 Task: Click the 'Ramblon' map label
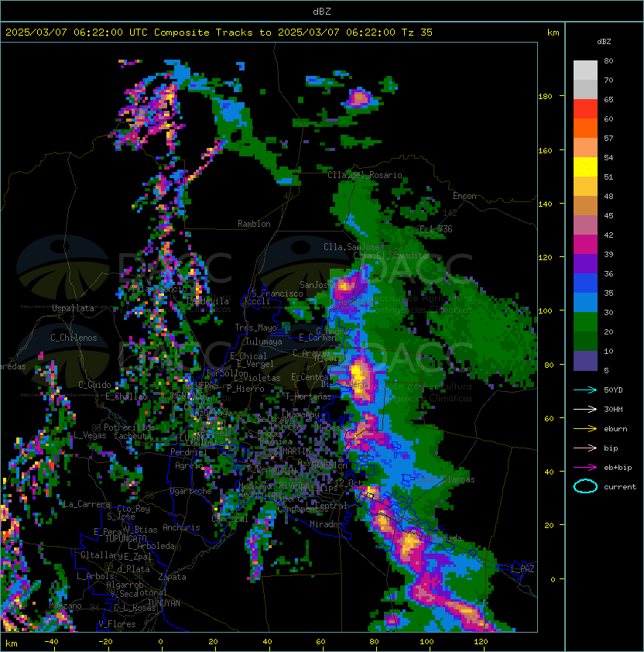click(254, 224)
